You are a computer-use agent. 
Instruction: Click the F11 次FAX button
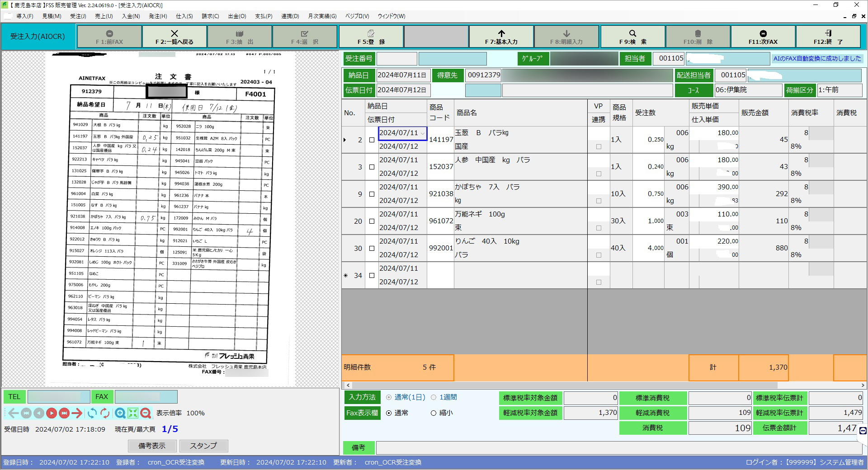pos(763,37)
